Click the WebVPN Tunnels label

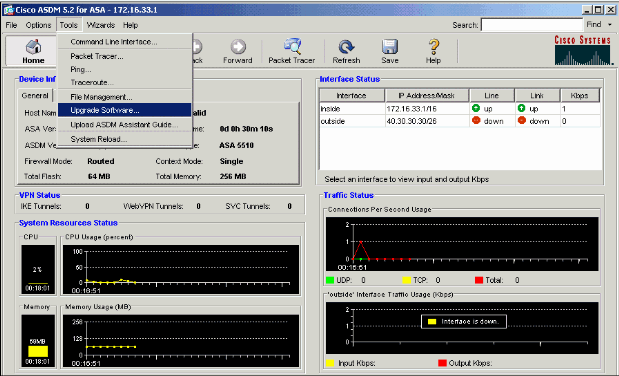153,206
